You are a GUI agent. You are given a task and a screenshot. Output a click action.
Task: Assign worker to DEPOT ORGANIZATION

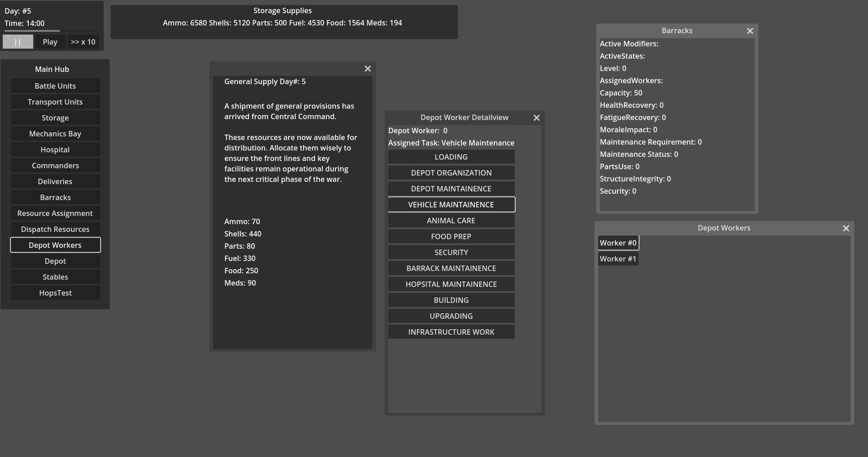click(x=451, y=173)
